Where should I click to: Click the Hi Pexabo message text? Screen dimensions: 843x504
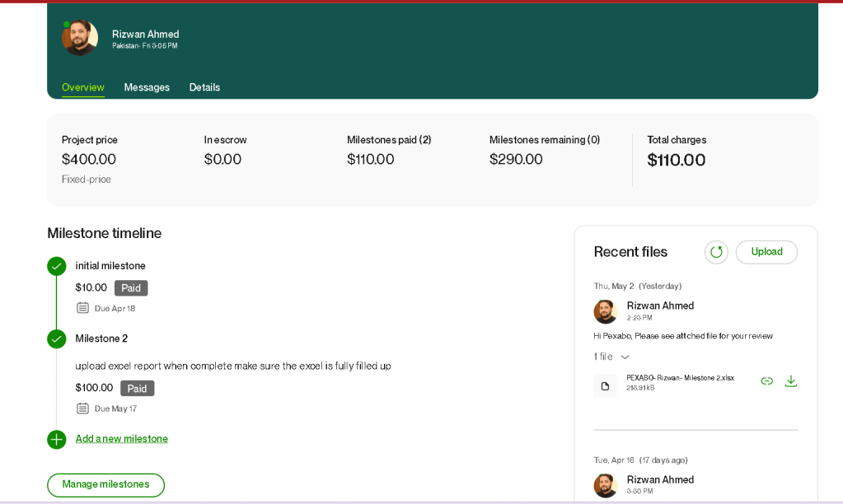pyautogui.click(x=683, y=336)
